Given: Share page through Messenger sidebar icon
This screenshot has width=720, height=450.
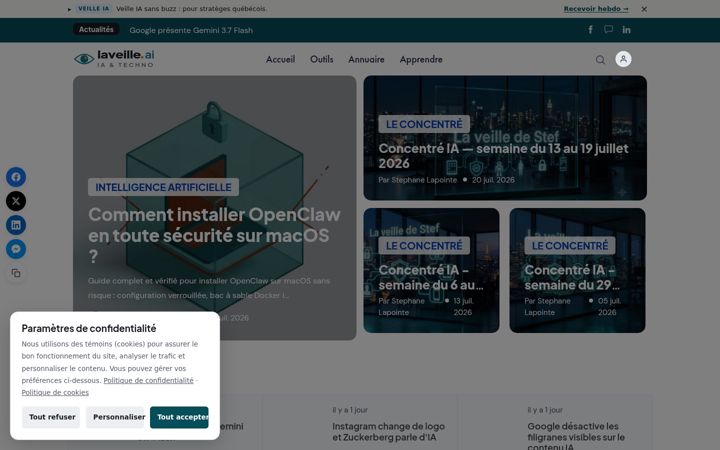Looking at the screenshot, I should click(16, 249).
